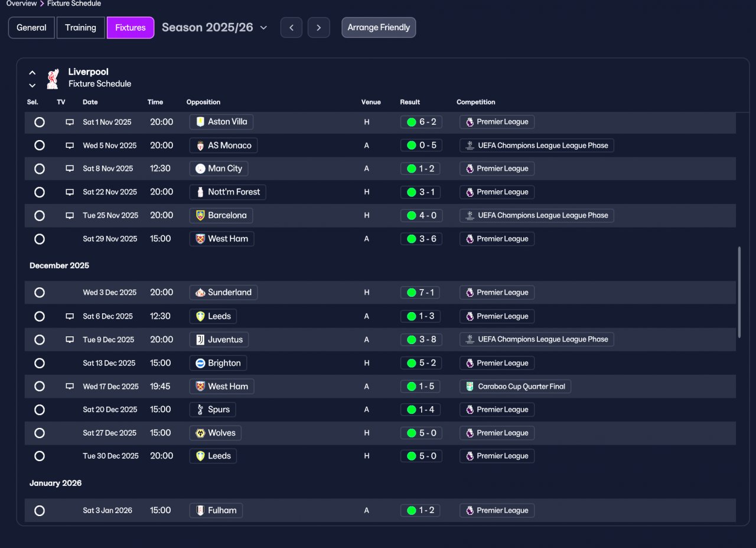The width and height of the screenshot is (756, 548).
Task: Click green result indicator for Sunderland 7-1
Action: pyautogui.click(x=411, y=293)
